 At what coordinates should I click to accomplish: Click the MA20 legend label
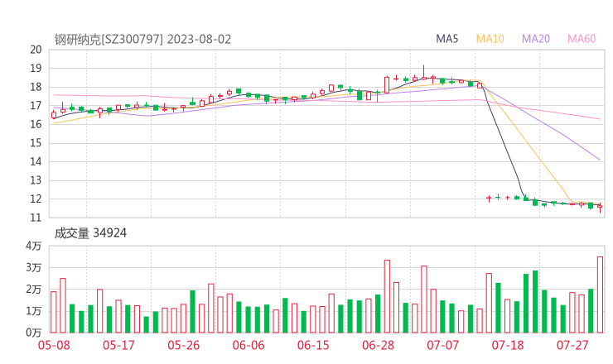(x=536, y=39)
